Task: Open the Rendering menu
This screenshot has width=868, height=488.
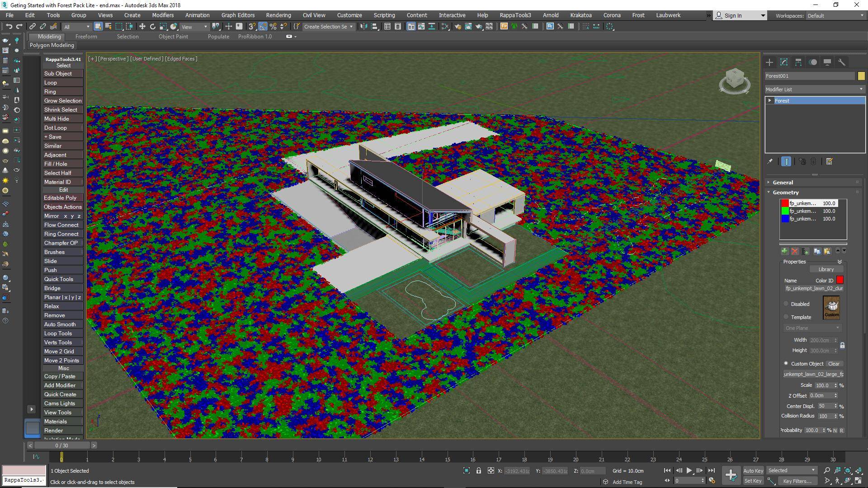Action: click(278, 15)
